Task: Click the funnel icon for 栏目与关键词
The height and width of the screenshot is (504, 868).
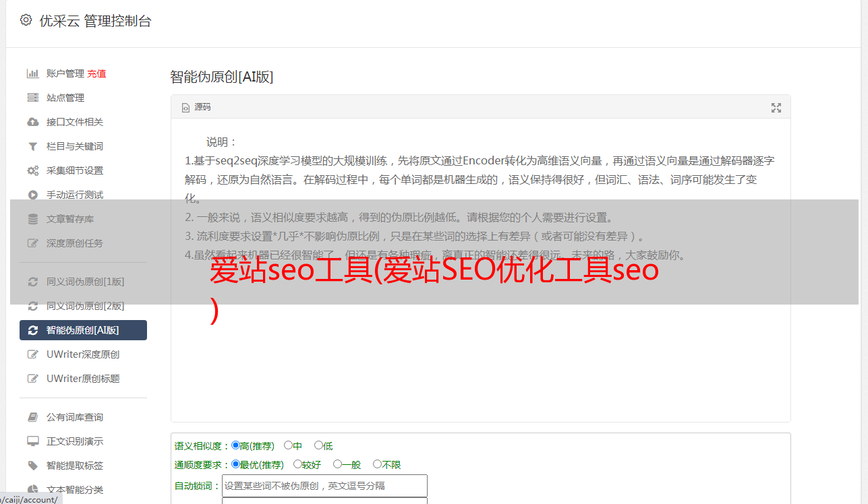Action: click(32, 146)
